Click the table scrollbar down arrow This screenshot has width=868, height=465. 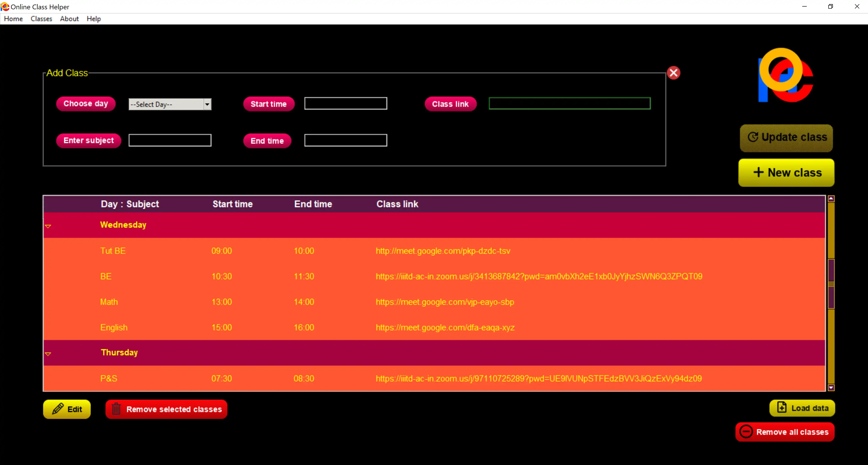[831, 387]
